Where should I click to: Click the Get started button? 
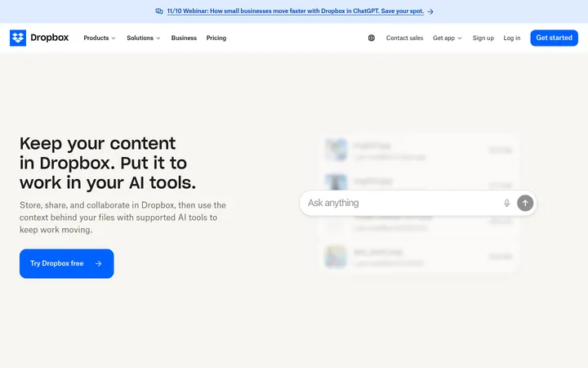(554, 38)
